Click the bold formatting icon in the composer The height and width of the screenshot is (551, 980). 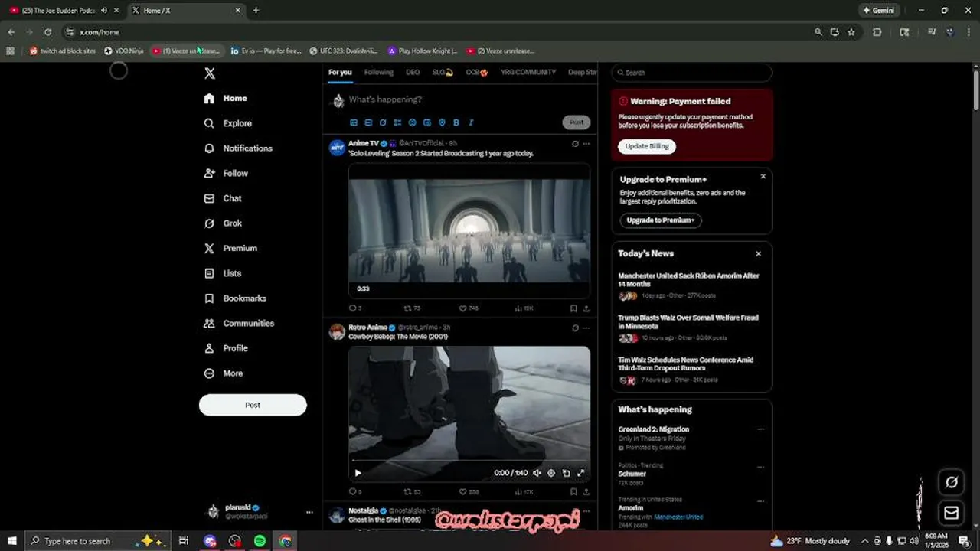tap(456, 122)
